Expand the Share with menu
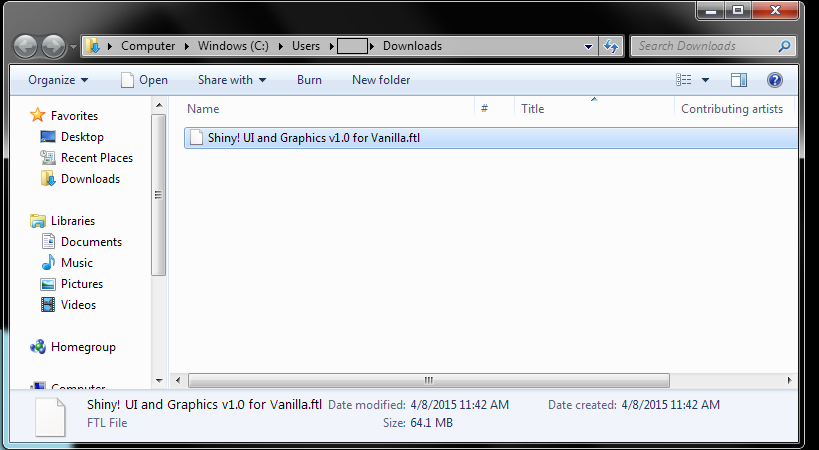 [x=231, y=80]
